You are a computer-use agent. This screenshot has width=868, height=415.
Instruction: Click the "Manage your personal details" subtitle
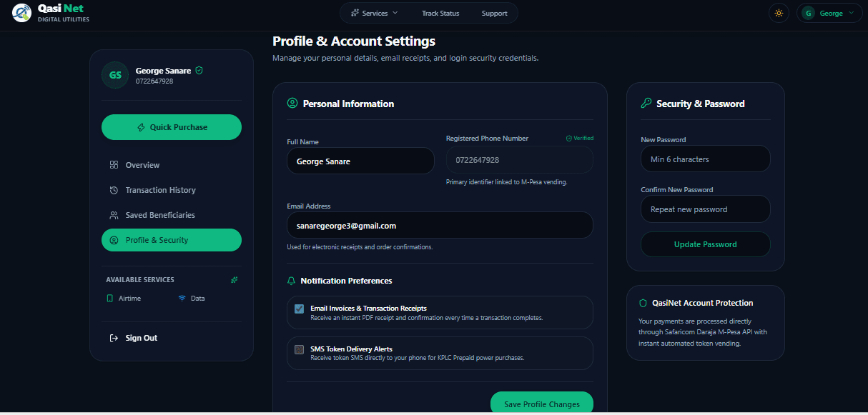coord(405,58)
